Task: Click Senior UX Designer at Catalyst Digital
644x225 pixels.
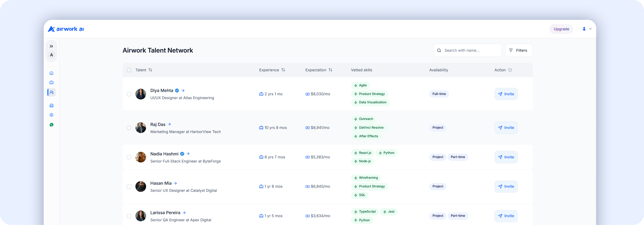Action: [184, 191]
